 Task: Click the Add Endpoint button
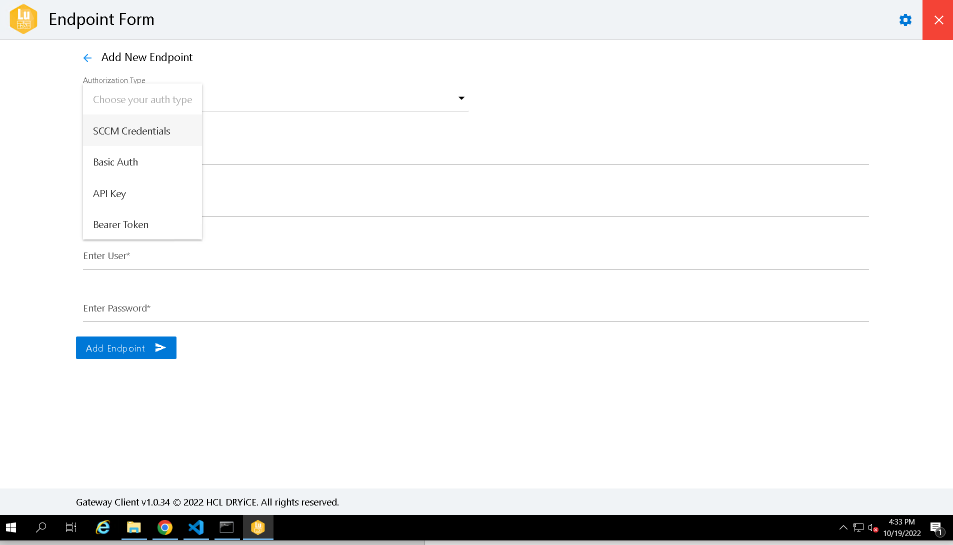tap(126, 348)
